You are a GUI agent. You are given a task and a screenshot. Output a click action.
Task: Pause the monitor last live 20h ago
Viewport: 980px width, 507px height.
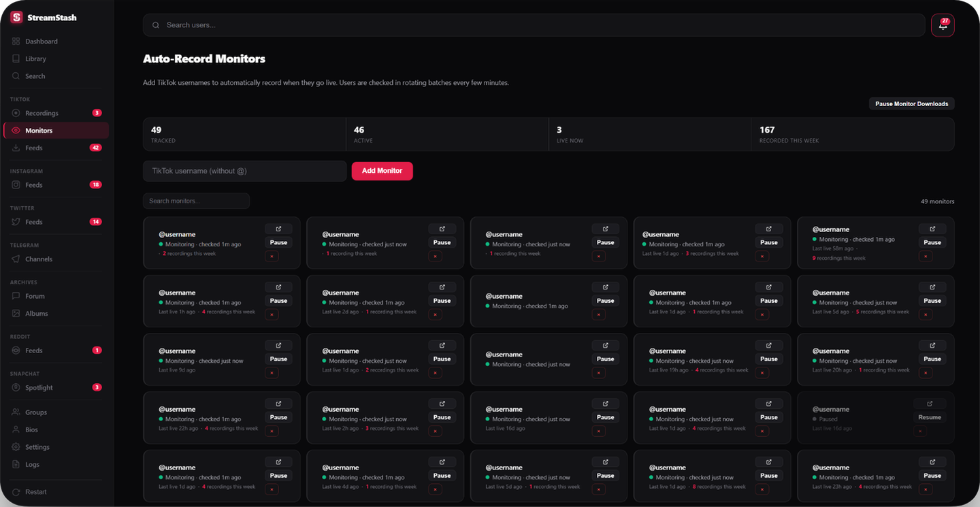pos(932,359)
